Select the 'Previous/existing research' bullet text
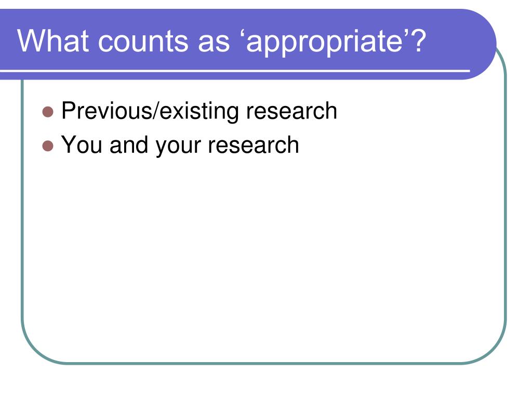Screen dimensions: 532x399 pyautogui.click(x=199, y=111)
